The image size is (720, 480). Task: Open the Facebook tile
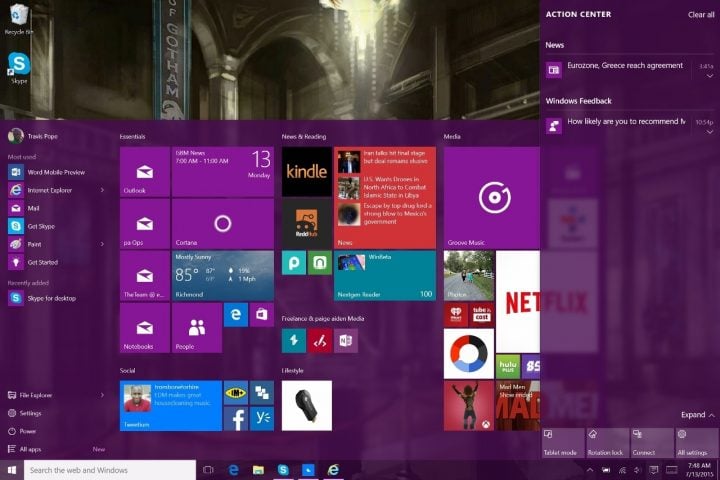pos(236,419)
